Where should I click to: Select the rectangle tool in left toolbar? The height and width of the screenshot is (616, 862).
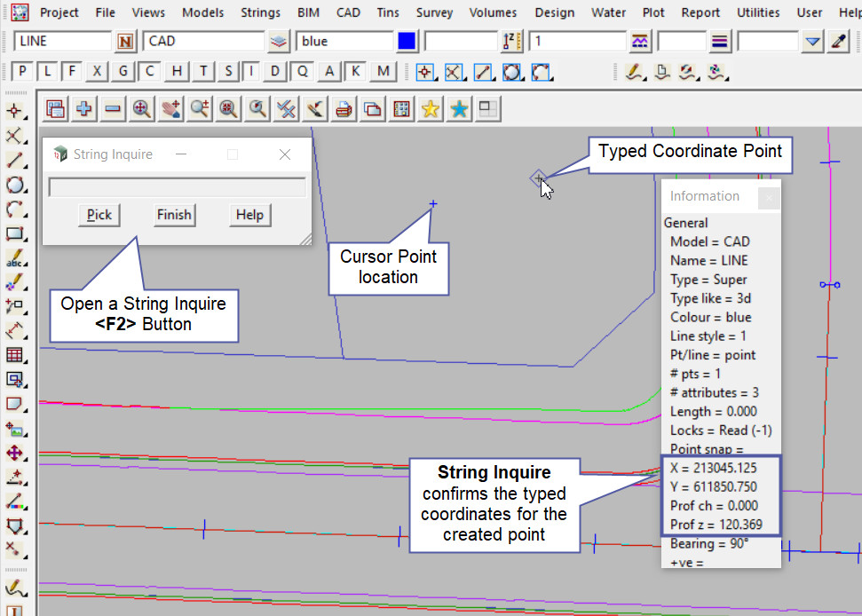click(x=15, y=234)
